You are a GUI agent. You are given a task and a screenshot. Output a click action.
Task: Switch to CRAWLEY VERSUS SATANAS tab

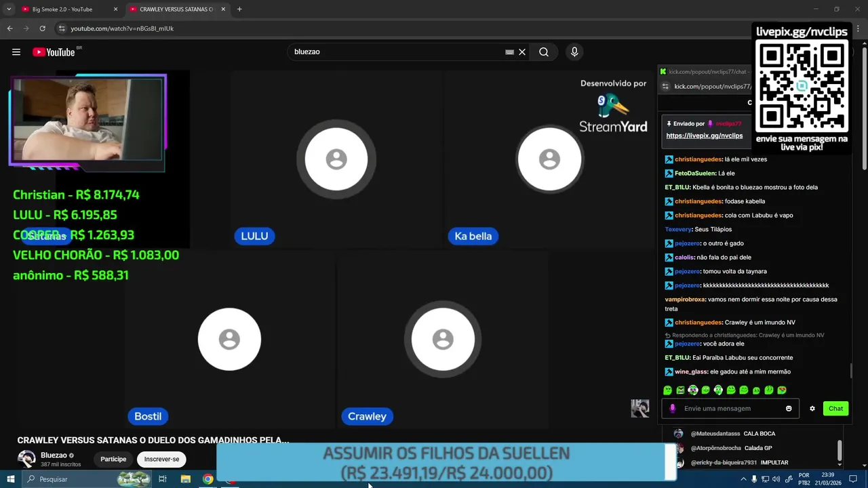[176, 9]
